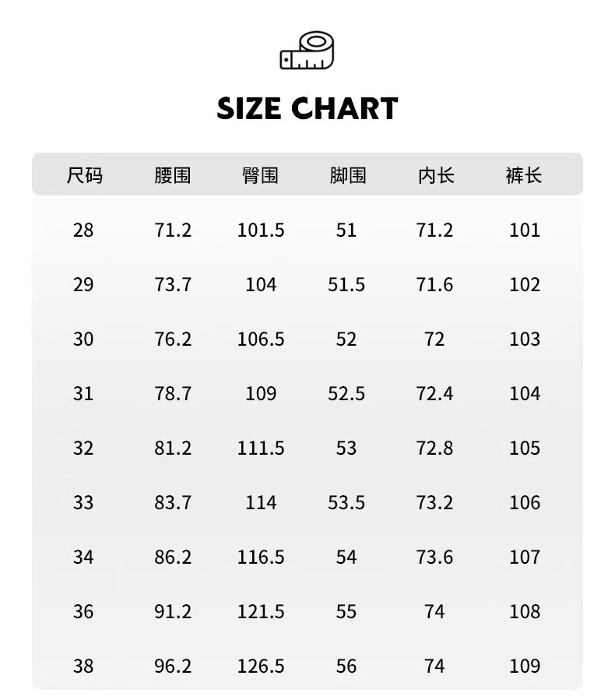Click the 臀围 column header
The image size is (615, 700).
coord(260,176)
